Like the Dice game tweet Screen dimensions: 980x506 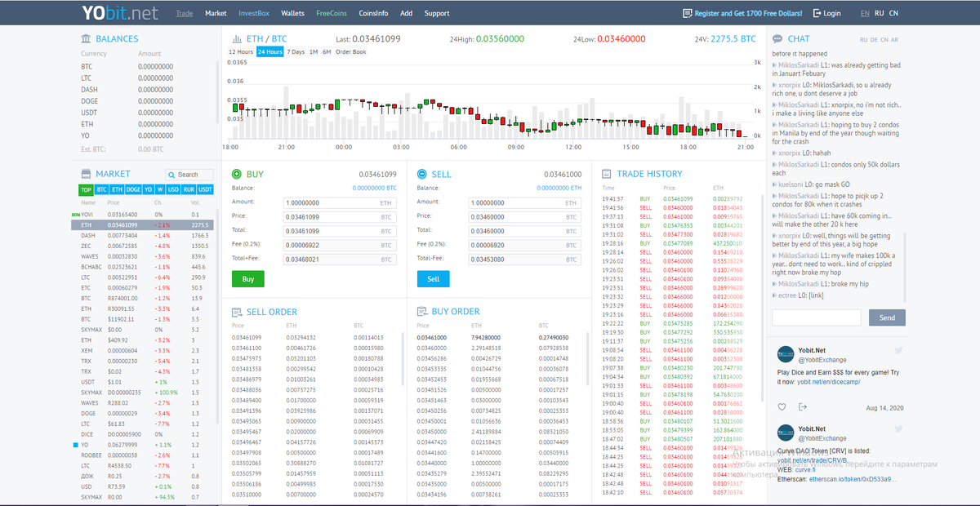click(x=782, y=406)
